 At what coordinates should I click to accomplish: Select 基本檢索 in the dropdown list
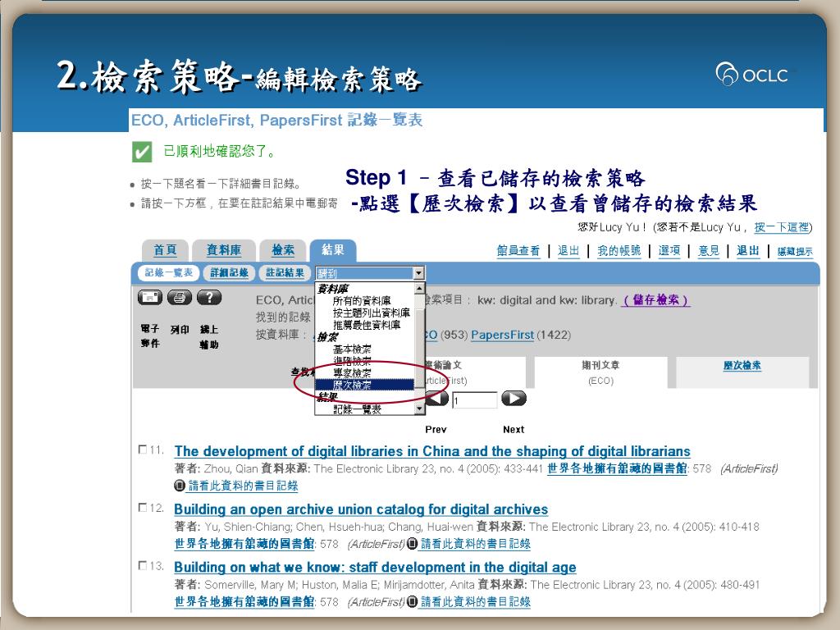pos(352,349)
